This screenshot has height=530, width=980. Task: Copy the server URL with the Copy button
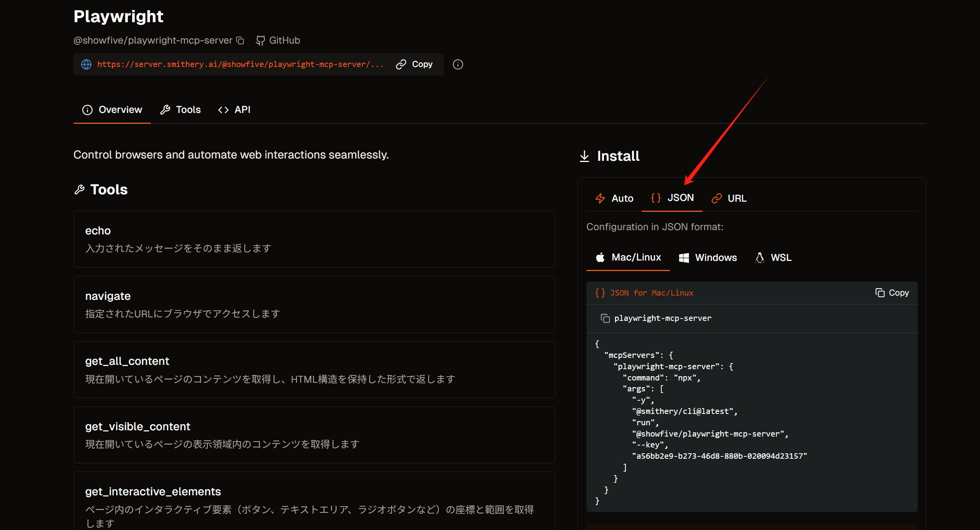pyautogui.click(x=414, y=64)
